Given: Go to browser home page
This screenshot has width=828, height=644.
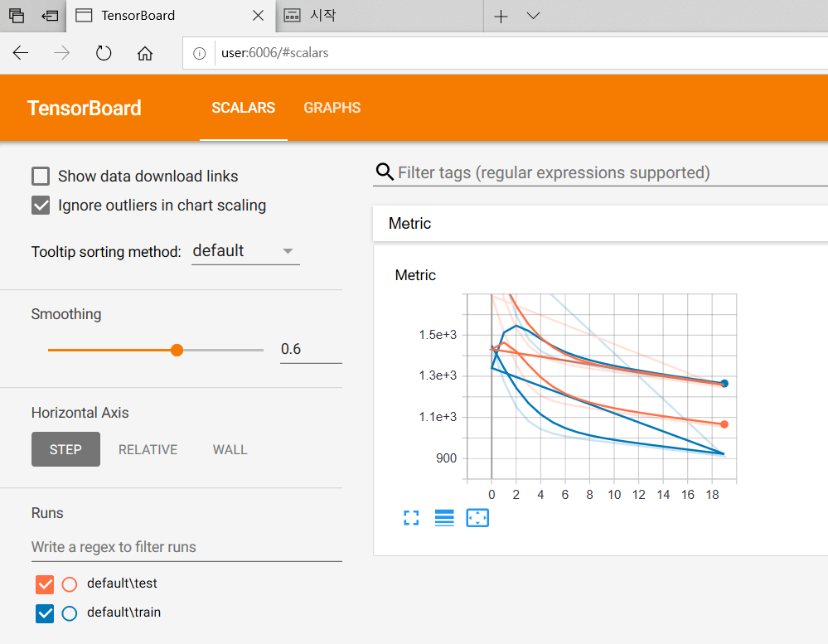Looking at the screenshot, I should [x=145, y=53].
